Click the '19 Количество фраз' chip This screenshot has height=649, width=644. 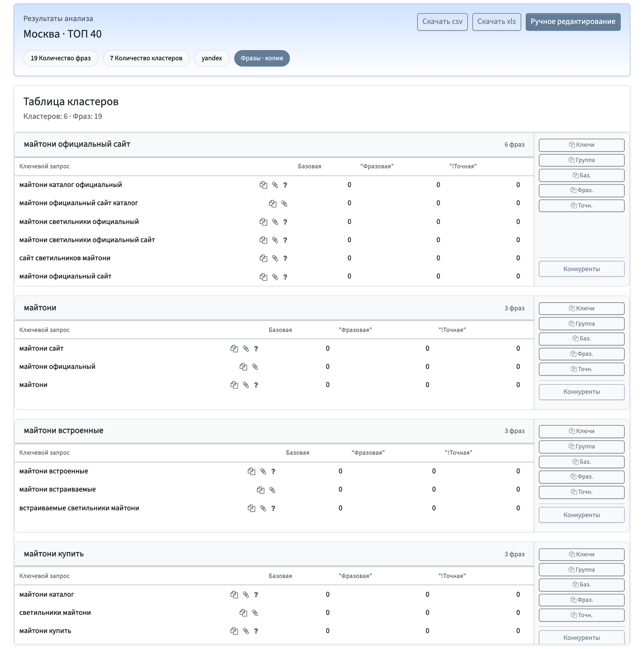click(x=61, y=58)
